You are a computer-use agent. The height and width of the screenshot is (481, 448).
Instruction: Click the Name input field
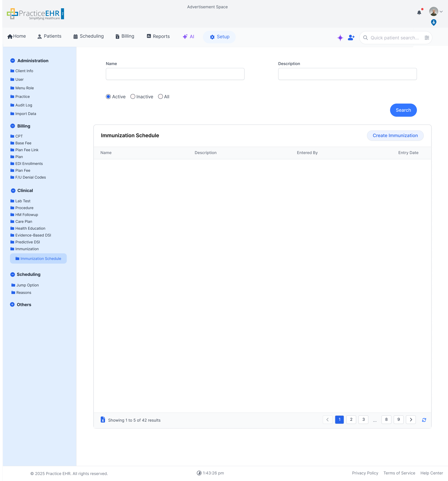pos(175,74)
